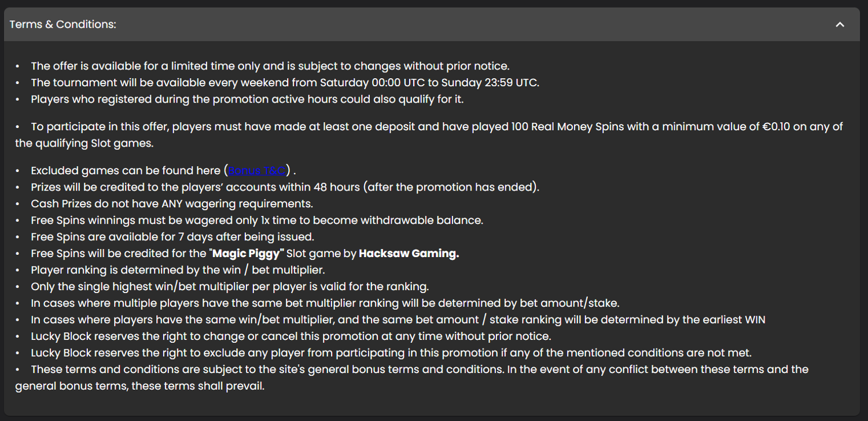Viewport: 868px width, 421px height.
Task: Click the limited time offer bullet line
Action: pos(270,66)
